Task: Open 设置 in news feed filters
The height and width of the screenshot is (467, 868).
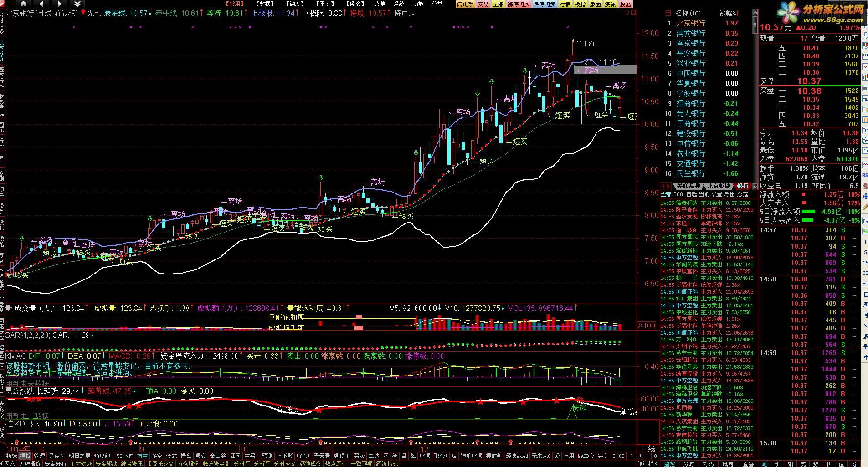Action: 717,194
